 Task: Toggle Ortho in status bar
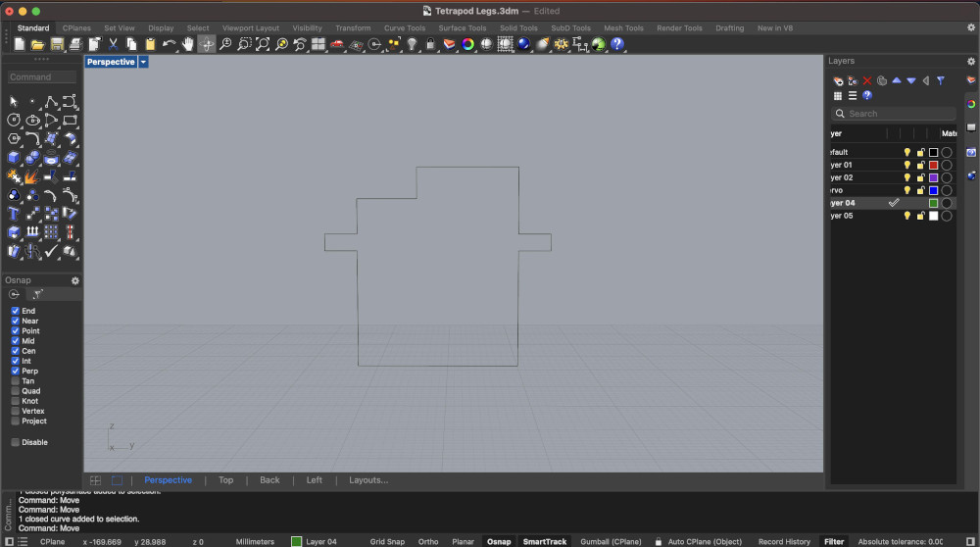[428, 541]
